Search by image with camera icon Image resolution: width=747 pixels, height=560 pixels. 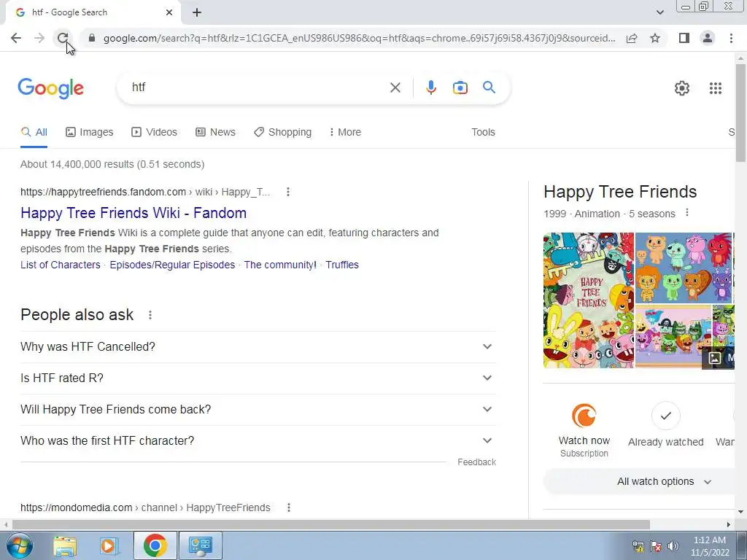click(x=460, y=87)
